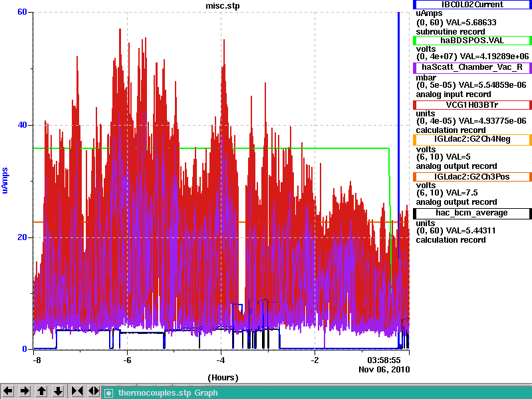Select the VCG1H03BTr legend entry

coord(472,105)
